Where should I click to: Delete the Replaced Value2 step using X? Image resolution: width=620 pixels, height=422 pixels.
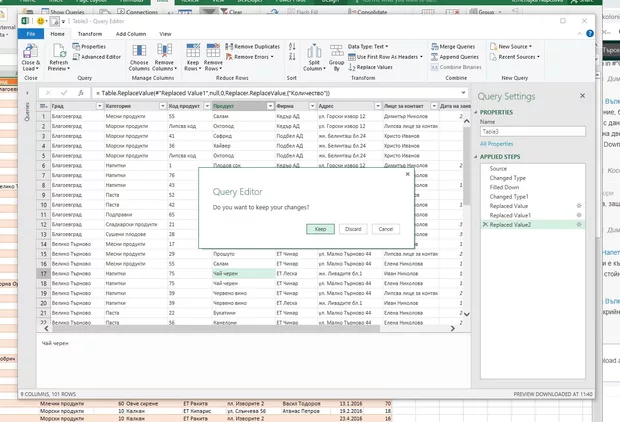(x=484, y=226)
